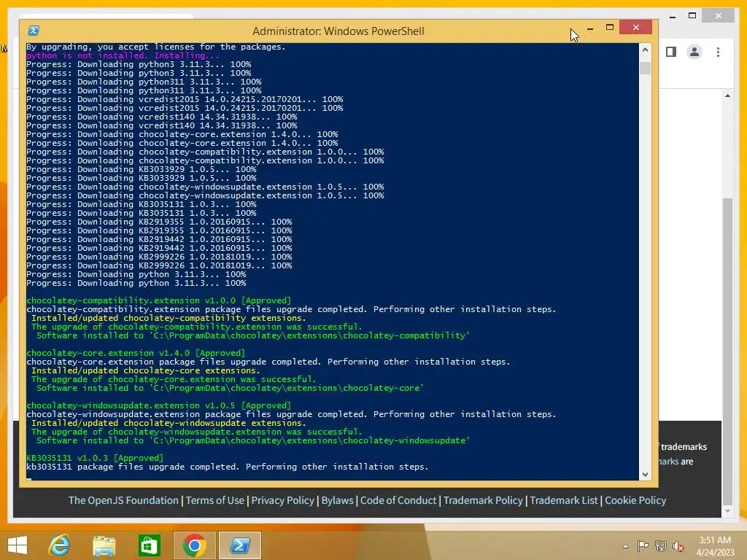This screenshot has width=747, height=560.
Task: Select PowerShell taskbar icon
Action: (x=240, y=545)
